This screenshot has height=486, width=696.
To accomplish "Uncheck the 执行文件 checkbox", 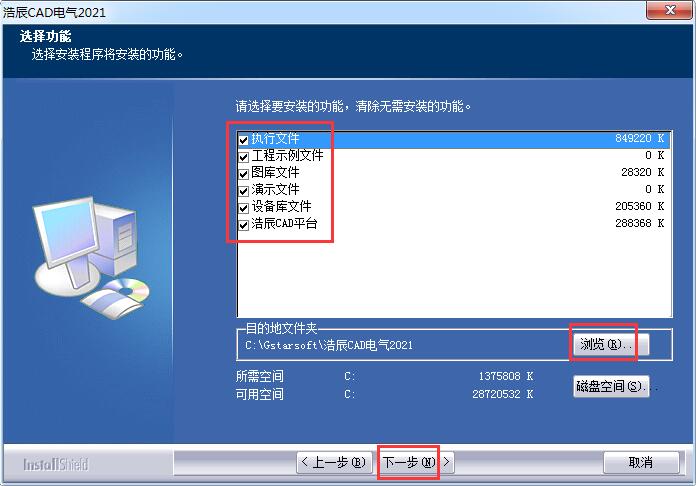I will [x=243, y=140].
